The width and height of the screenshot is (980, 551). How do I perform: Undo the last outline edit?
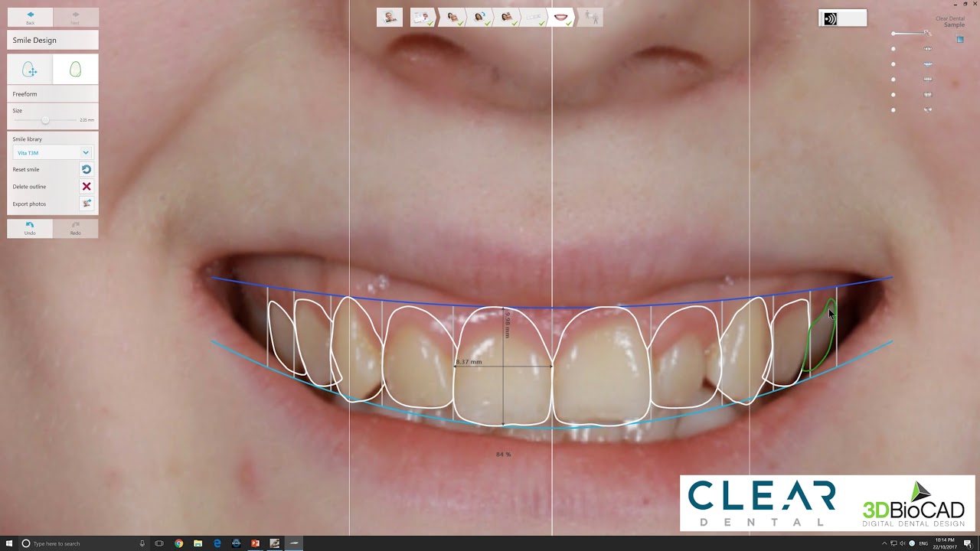point(30,228)
